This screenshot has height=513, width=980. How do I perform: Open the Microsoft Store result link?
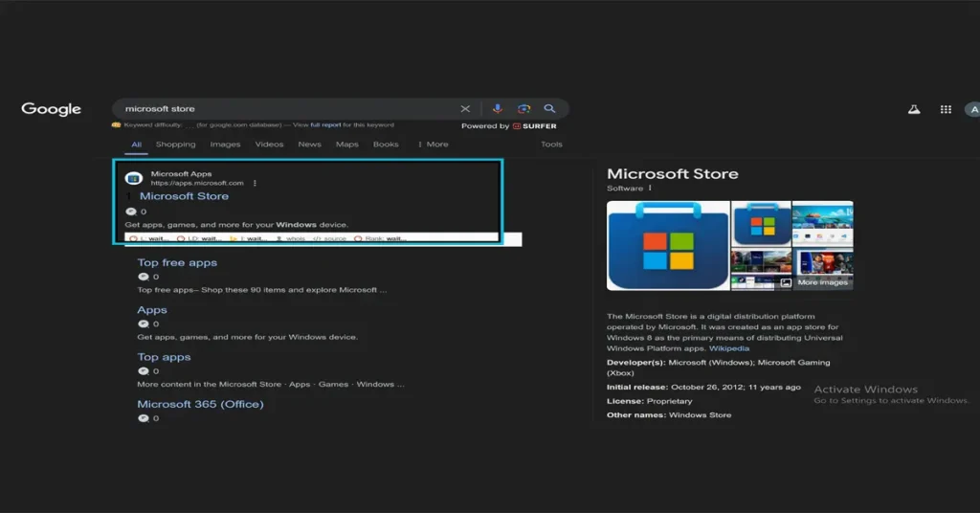point(184,196)
